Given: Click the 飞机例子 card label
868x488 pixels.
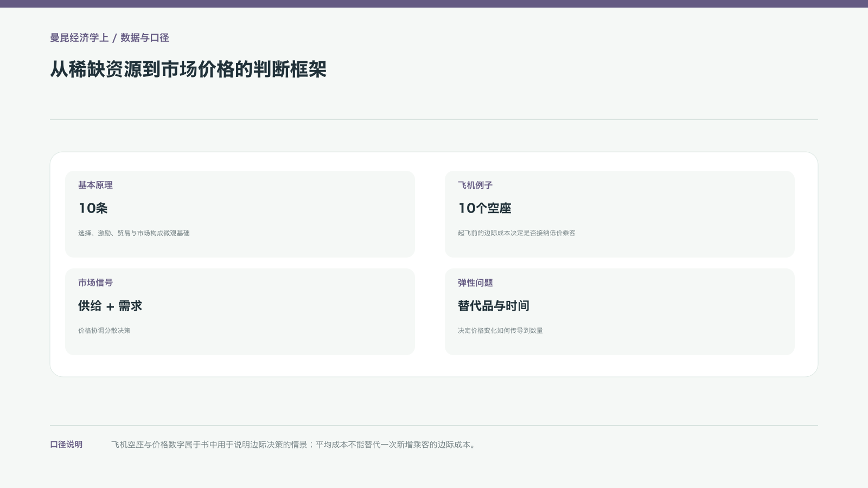Looking at the screenshot, I should (475, 185).
